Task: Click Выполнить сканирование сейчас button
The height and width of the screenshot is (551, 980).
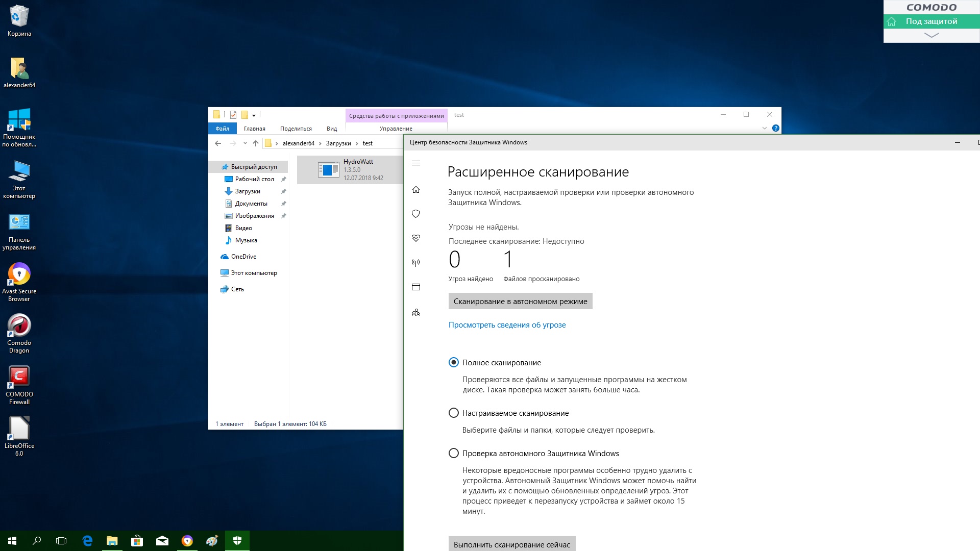Action: pos(511,544)
